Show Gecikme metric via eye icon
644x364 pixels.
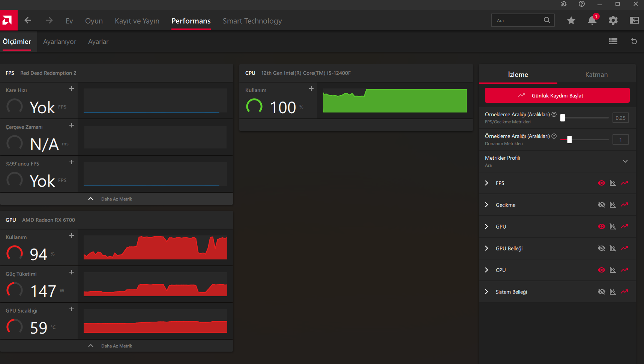point(601,205)
